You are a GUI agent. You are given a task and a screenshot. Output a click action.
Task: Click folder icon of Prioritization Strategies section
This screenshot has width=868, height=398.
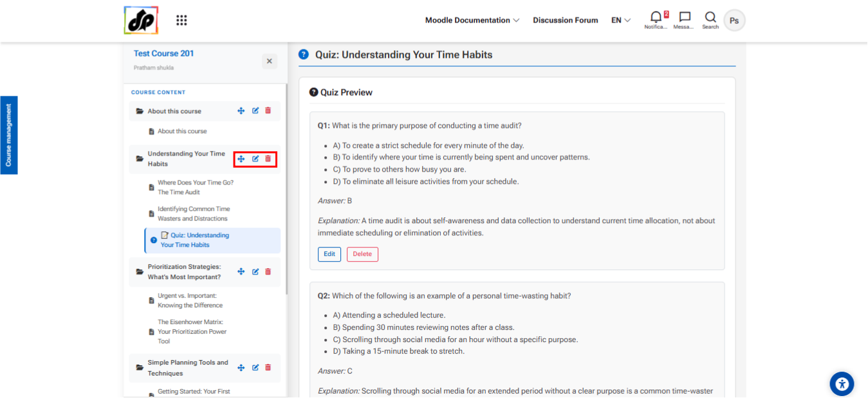[140, 272]
